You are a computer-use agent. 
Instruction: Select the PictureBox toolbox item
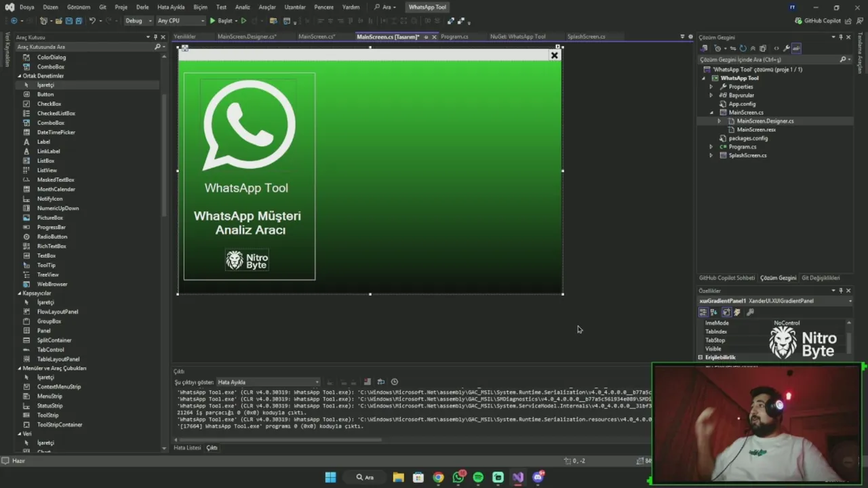click(50, 218)
